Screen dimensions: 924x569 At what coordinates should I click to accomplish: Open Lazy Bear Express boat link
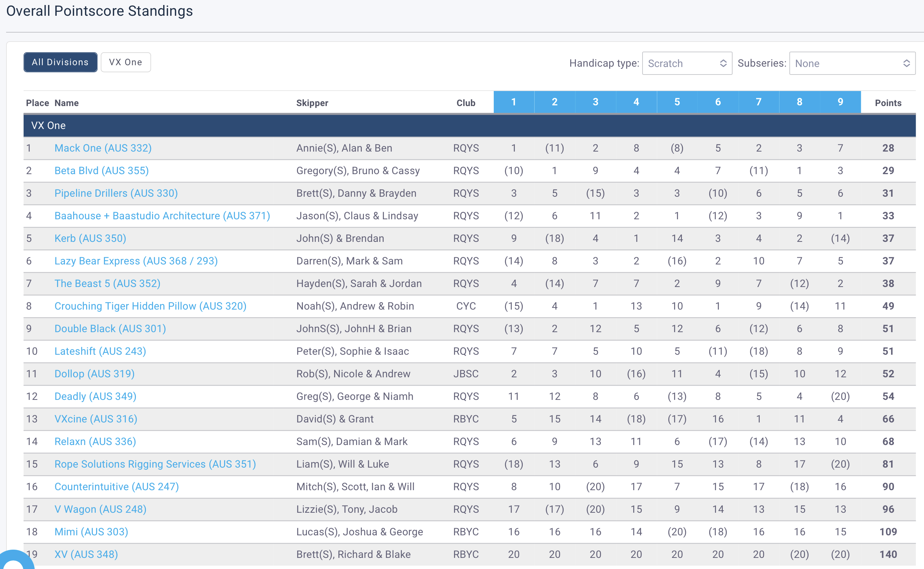[x=136, y=261]
